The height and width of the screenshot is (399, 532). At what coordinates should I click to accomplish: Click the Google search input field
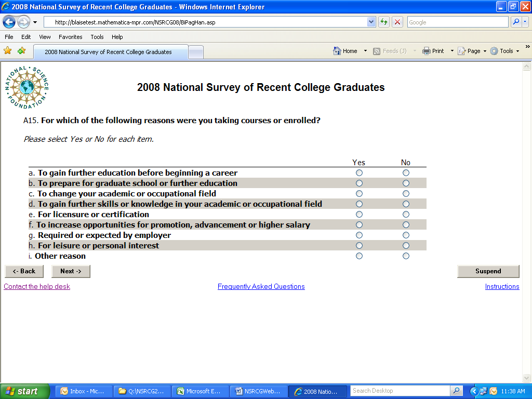pos(457,22)
